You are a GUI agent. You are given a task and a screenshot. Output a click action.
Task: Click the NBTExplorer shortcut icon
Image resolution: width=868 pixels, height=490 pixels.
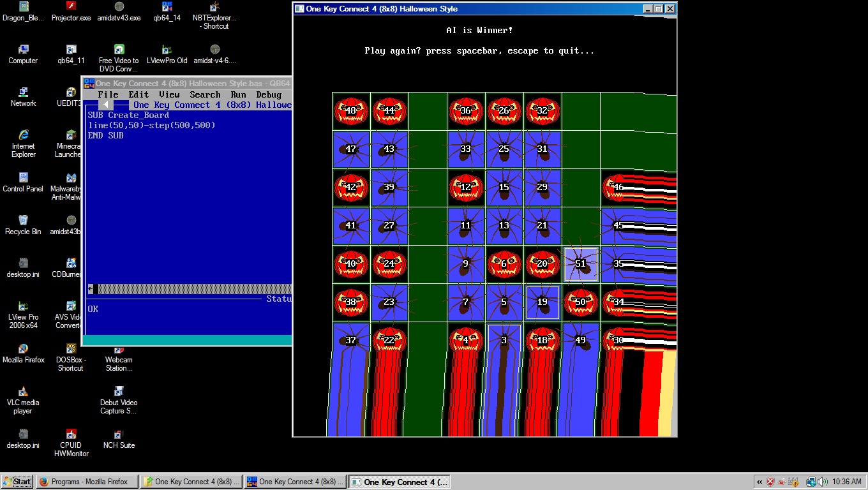pyautogui.click(x=214, y=8)
